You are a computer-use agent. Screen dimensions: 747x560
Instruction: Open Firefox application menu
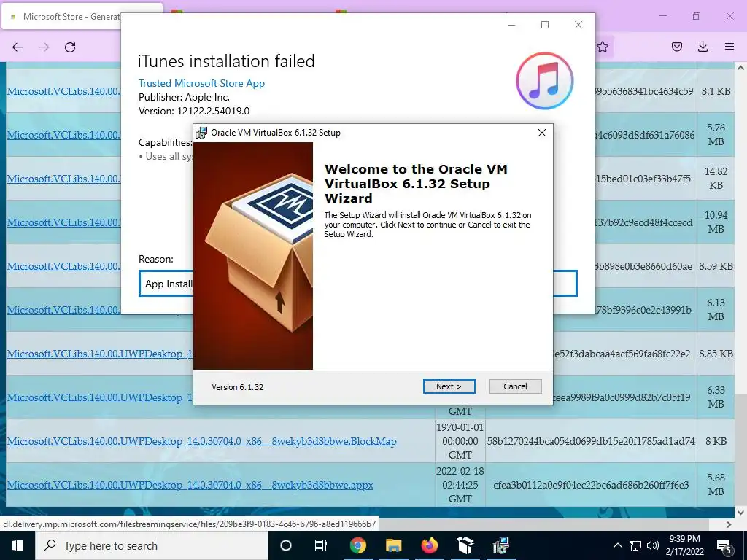coord(729,47)
